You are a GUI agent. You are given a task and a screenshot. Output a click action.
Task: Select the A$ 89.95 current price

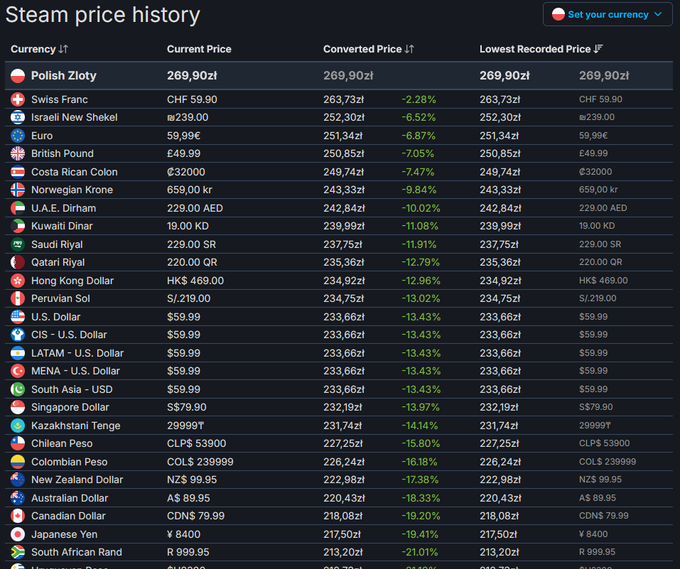tap(188, 498)
